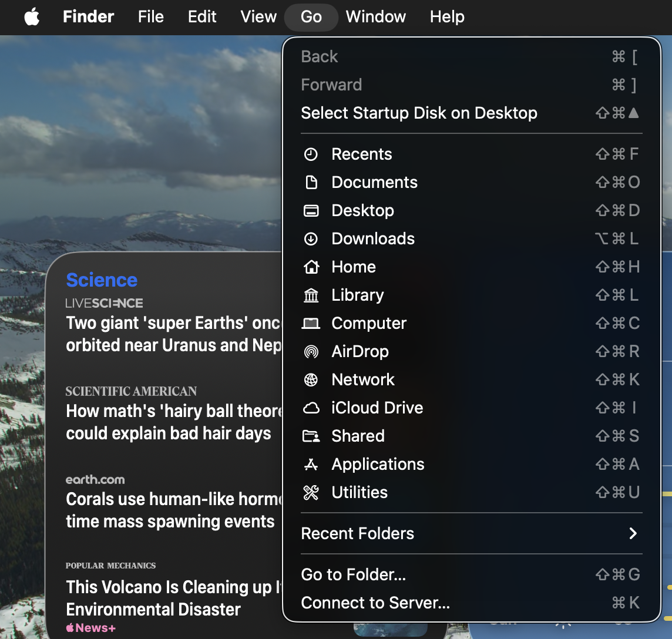
Task: Open the View menu
Action: pyautogui.click(x=258, y=16)
